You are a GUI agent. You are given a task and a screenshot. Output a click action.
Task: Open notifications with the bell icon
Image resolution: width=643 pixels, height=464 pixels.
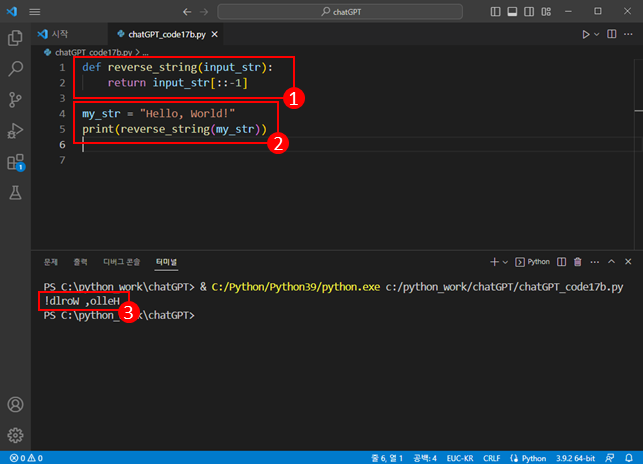tap(629, 458)
